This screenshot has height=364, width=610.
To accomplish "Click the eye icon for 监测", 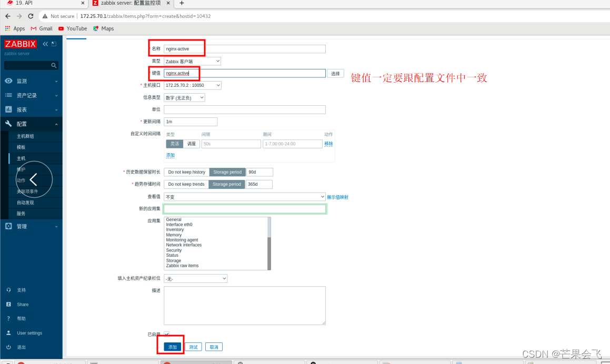I will tap(8, 81).
